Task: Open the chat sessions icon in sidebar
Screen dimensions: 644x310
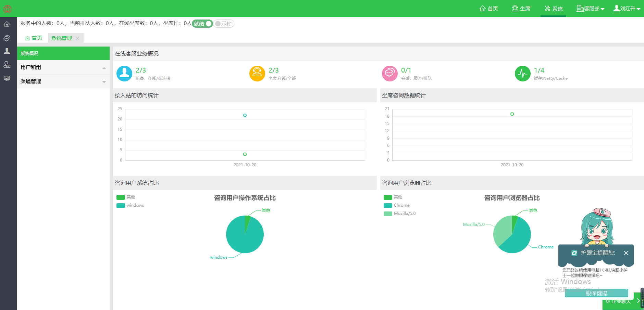Action: click(x=7, y=38)
